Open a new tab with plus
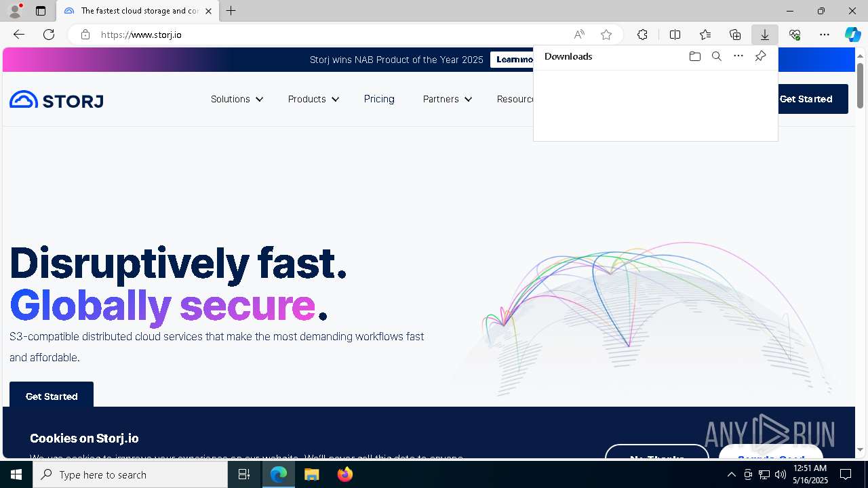 pyautogui.click(x=231, y=11)
